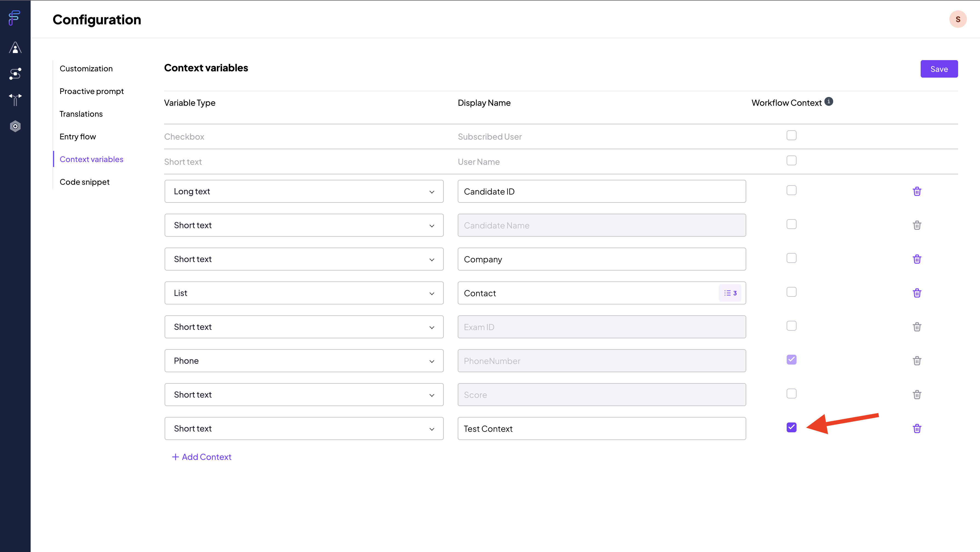Open the branching arrows sidebar icon
The width and height of the screenshot is (980, 552).
[x=15, y=99]
